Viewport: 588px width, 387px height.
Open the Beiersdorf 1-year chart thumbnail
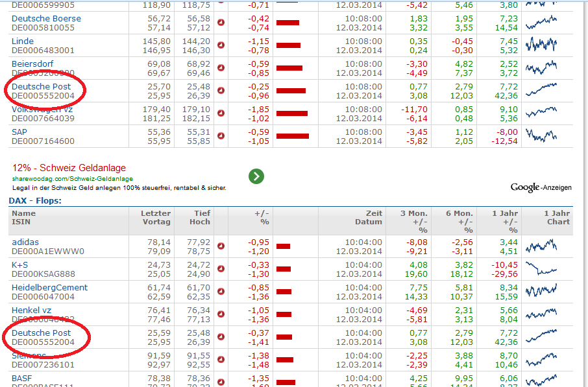(x=541, y=68)
